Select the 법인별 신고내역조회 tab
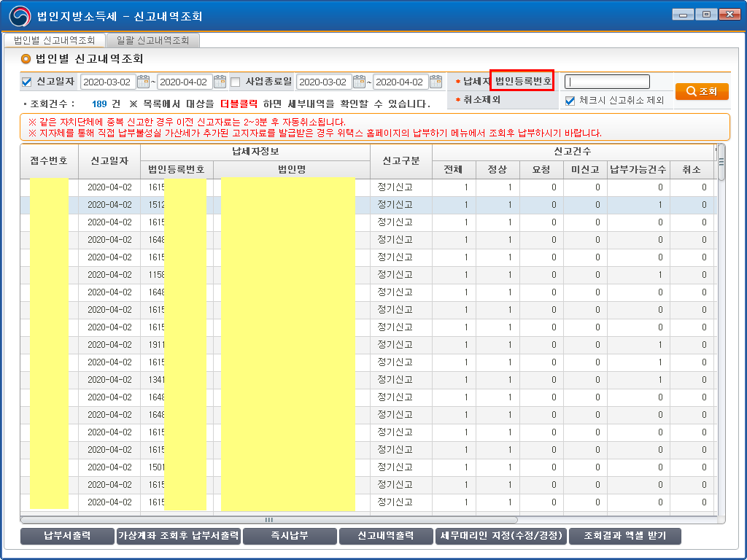Screen dimensions: 747x560 (55, 41)
